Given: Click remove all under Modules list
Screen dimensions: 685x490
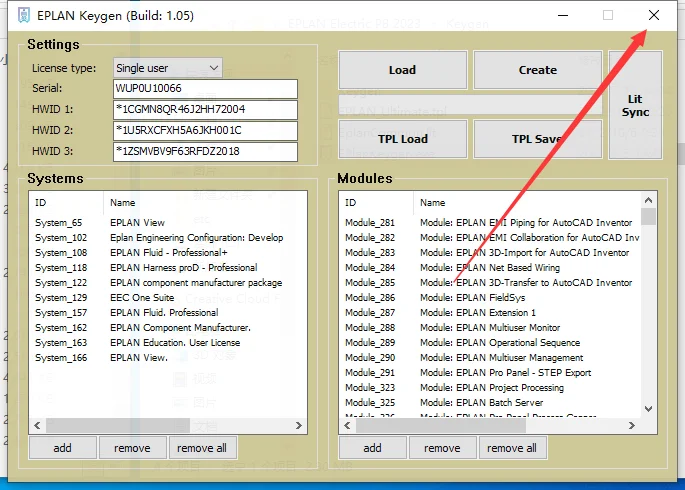Looking at the screenshot, I should [512, 448].
